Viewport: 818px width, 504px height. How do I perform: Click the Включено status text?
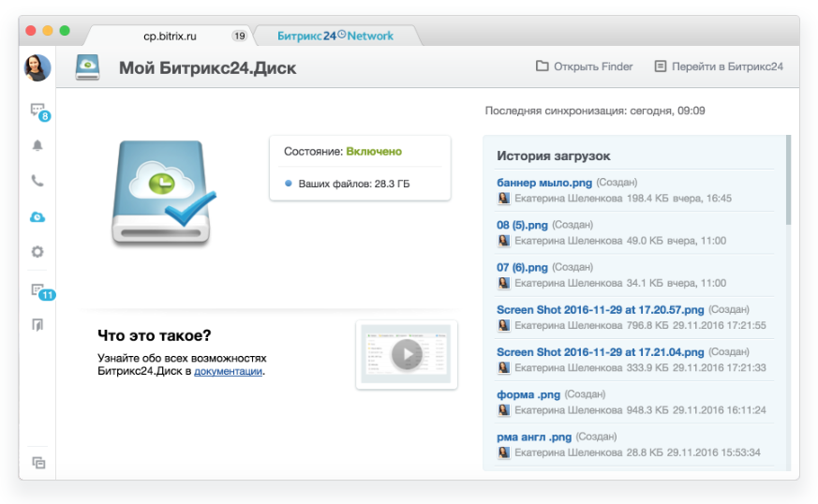(x=374, y=152)
